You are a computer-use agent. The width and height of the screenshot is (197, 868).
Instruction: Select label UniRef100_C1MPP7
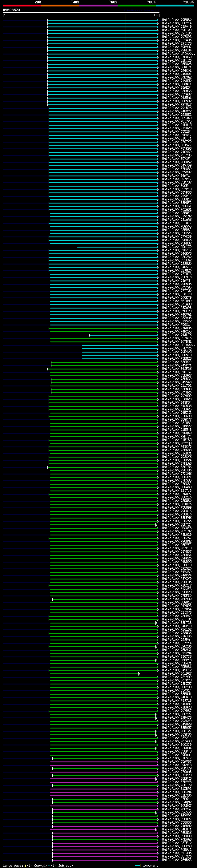pyautogui.click(x=177, y=426)
